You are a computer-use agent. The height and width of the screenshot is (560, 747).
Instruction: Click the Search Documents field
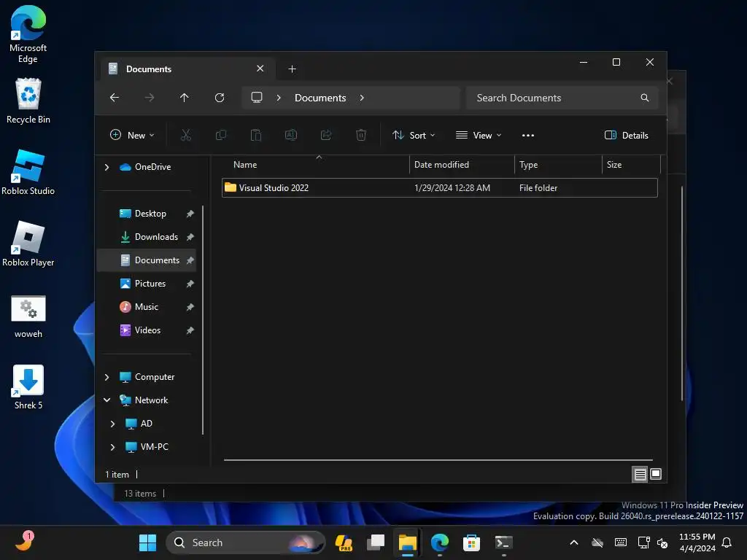pyautogui.click(x=562, y=98)
